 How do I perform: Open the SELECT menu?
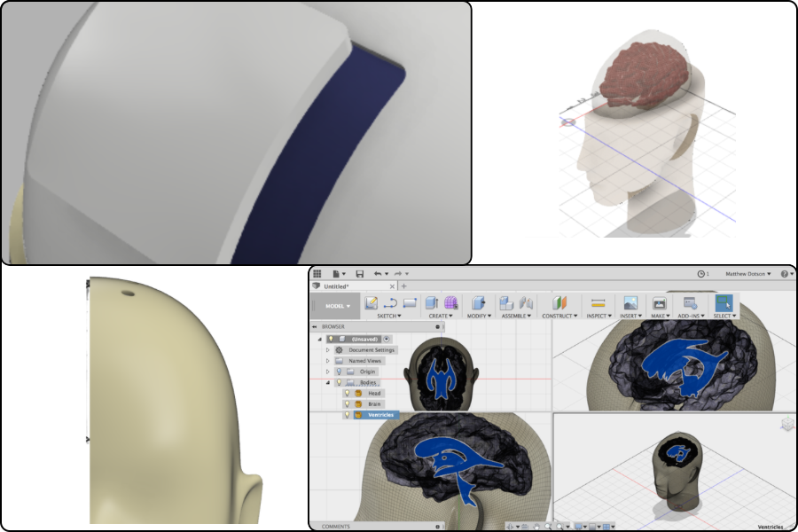coord(724,317)
